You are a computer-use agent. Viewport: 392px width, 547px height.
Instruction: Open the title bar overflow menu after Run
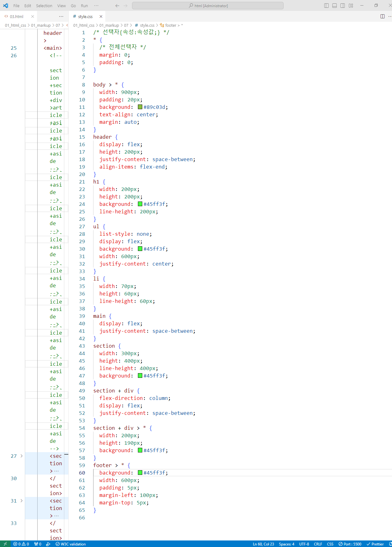point(96,6)
